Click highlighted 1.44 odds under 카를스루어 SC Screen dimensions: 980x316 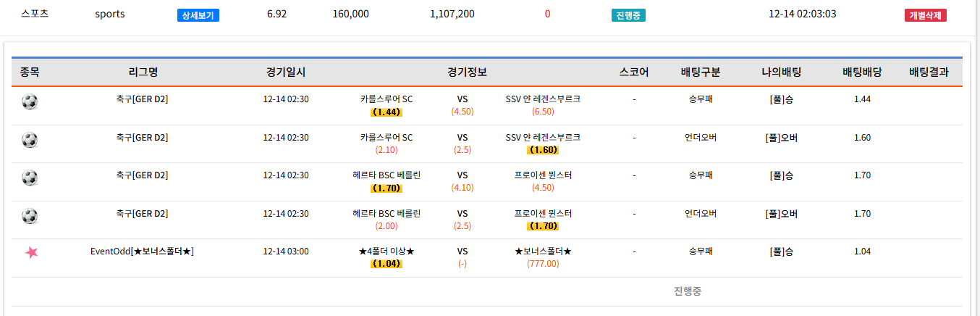(386, 112)
